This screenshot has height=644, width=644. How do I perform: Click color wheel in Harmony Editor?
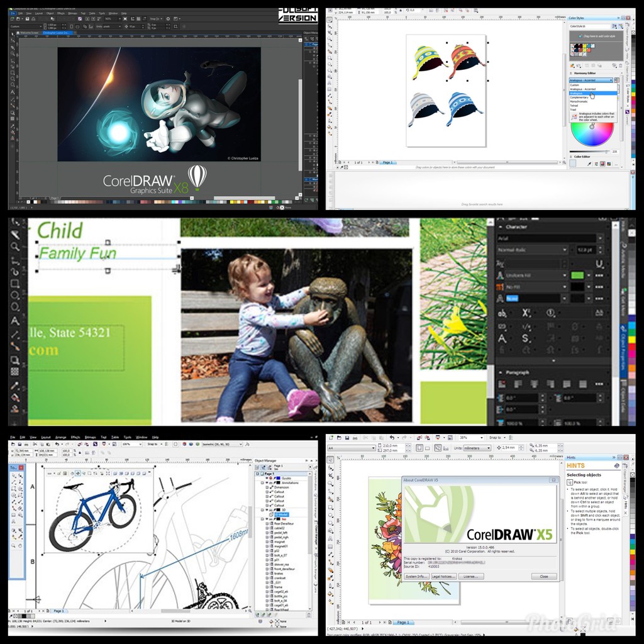click(x=592, y=134)
